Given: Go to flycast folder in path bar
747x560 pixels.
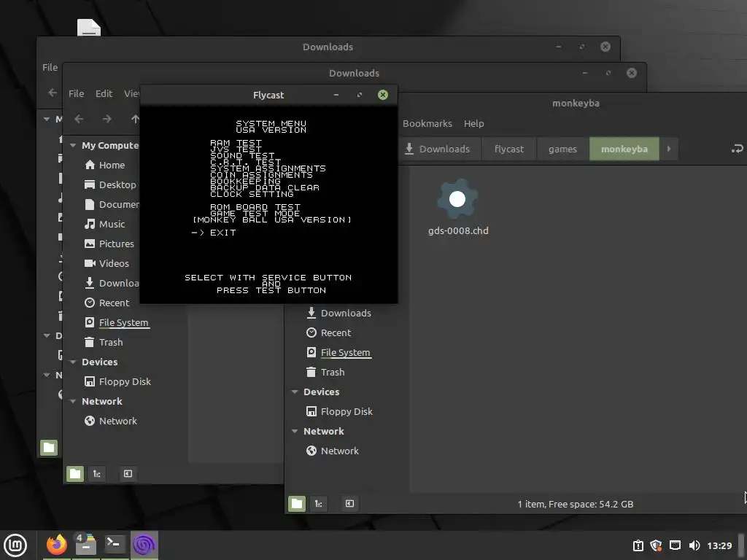Looking at the screenshot, I should pos(508,149).
